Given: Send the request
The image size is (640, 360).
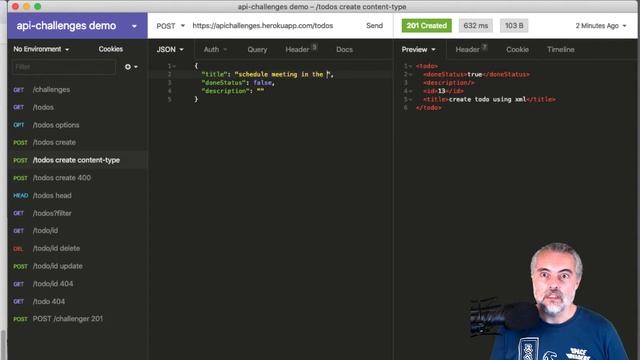Looking at the screenshot, I should coord(374,26).
